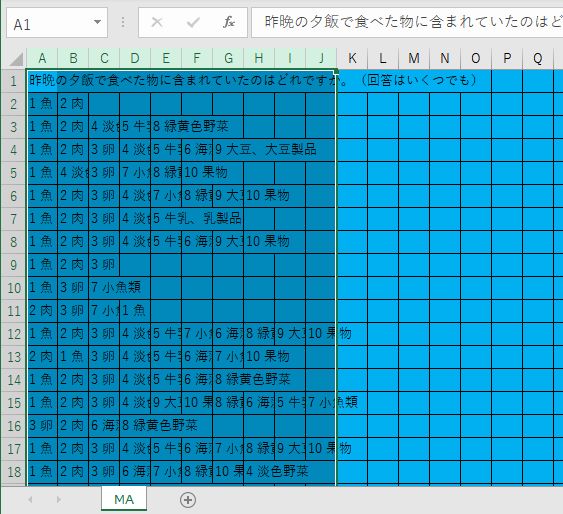
Task: Click cell A16 containing 3 卵
Action: (x=42, y=426)
